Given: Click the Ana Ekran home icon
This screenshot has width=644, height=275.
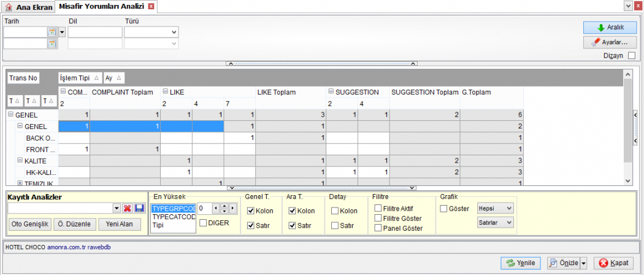Looking at the screenshot, I should pos(9,7).
